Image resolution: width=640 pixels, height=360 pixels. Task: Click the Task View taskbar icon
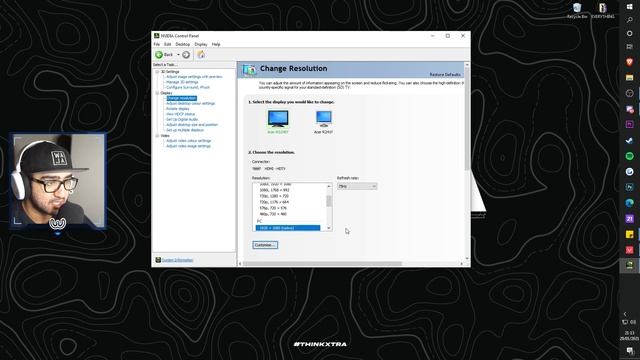(x=629, y=47)
